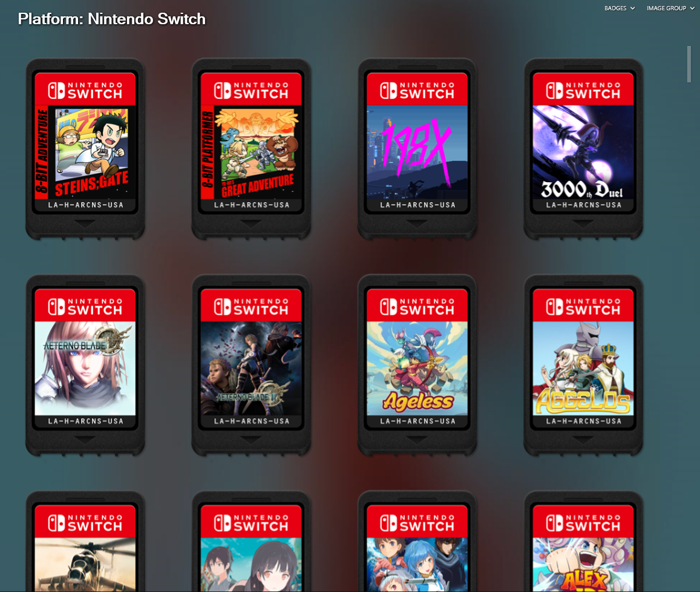The height and width of the screenshot is (592, 700).
Task: Select the dark-haired anime girl cartridge
Action: (251, 542)
